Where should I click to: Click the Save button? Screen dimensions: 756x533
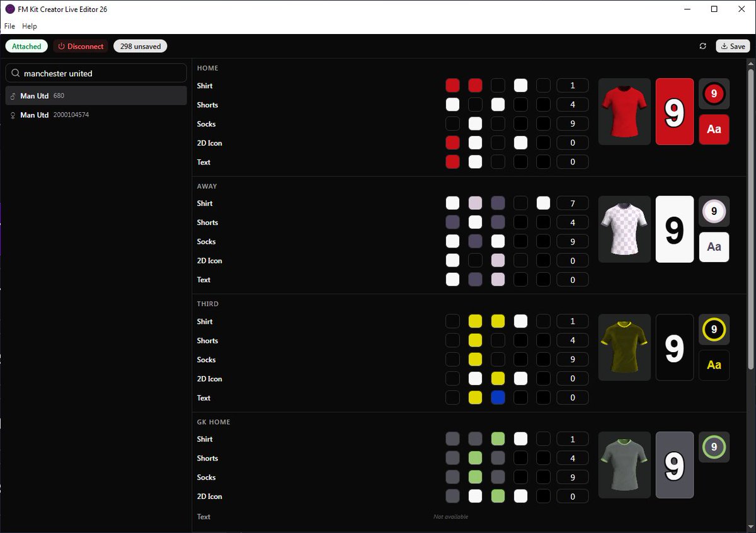733,46
